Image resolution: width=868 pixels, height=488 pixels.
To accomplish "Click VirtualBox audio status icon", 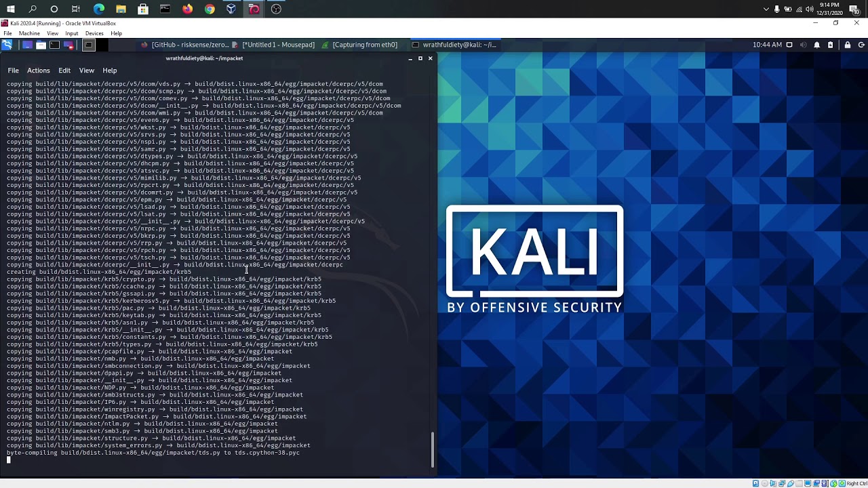I will [773, 483].
